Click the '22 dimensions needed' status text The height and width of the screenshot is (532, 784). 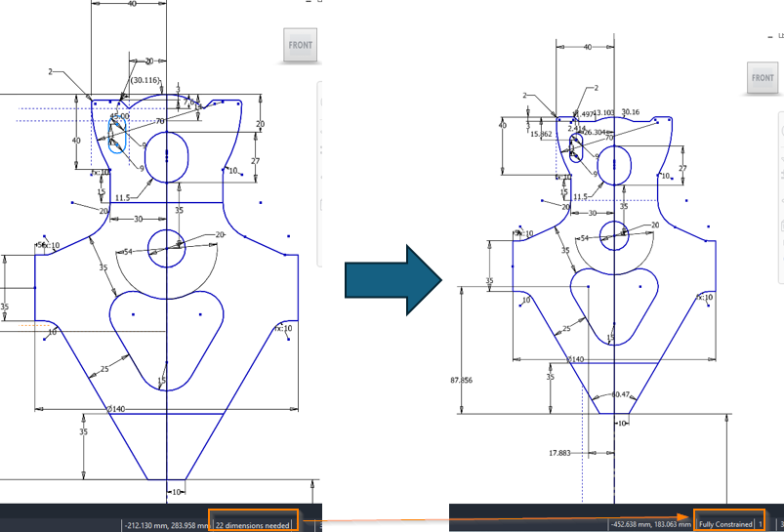click(253, 525)
